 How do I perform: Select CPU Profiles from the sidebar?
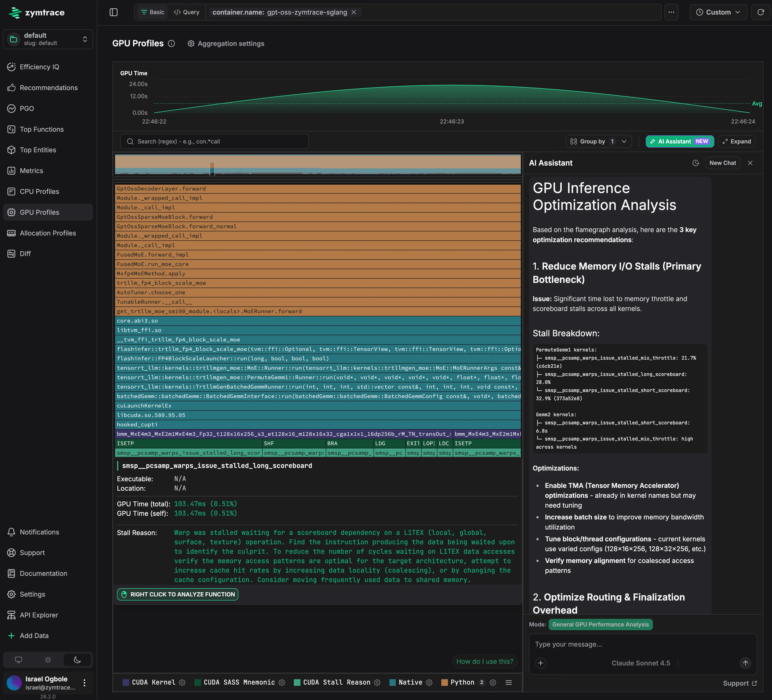click(39, 192)
